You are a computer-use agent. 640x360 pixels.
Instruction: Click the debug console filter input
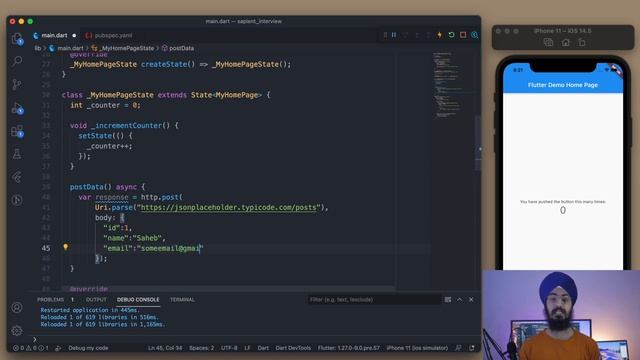373,300
